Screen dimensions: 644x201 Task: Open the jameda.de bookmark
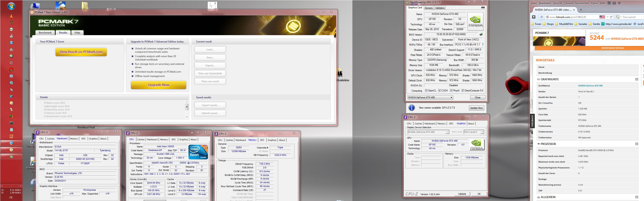(x=617, y=24)
